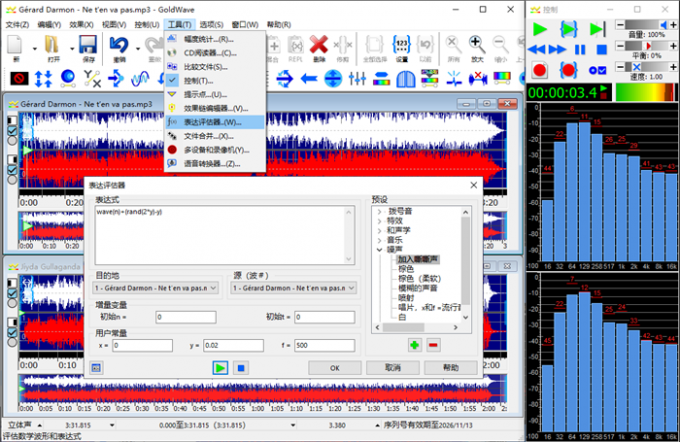Click the blue left arrow reverse effect icon

pyautogui.click(x=309, y=79)
